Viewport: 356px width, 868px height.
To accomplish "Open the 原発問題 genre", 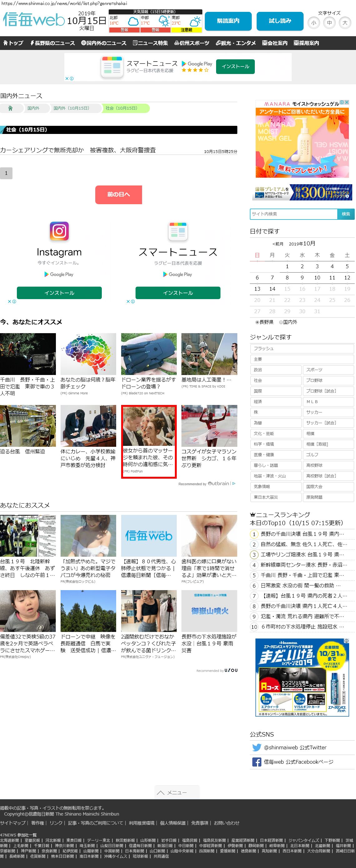I will click(x=328, y=497).
